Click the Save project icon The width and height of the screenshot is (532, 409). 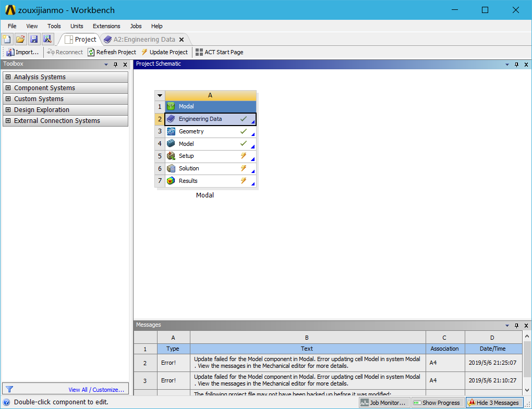tap(34, 39)
